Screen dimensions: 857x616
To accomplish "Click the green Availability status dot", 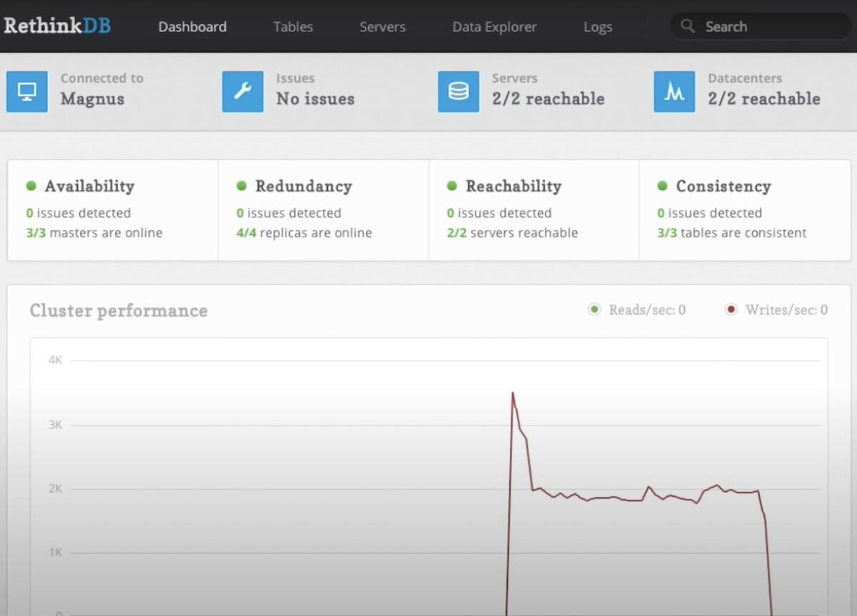I will click(31, 186).
